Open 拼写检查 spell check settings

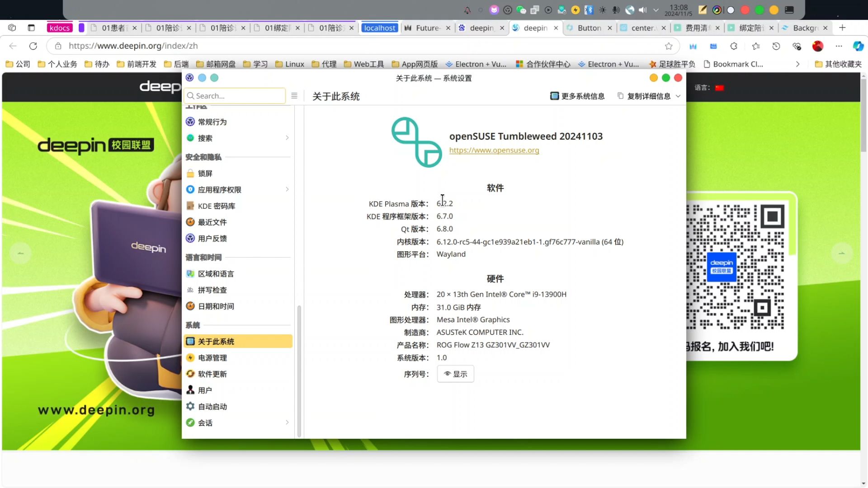coord(238,290)
